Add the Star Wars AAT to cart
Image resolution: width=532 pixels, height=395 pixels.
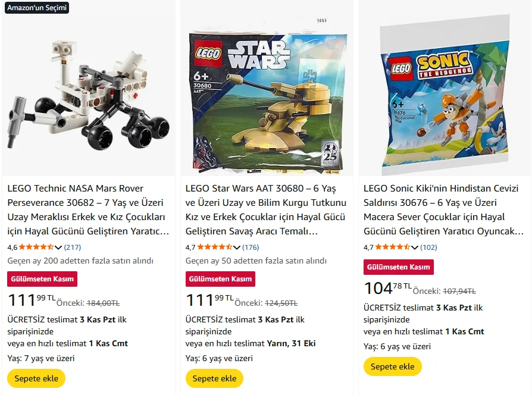214,378
